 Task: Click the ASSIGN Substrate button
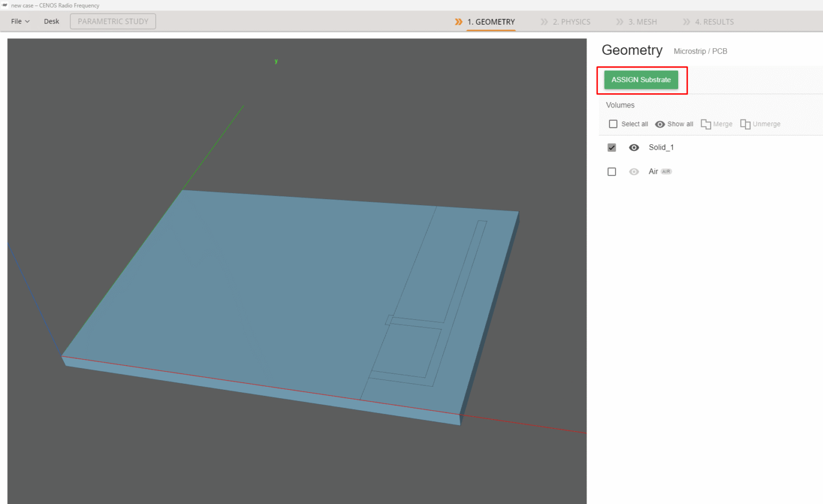[640, 80]
